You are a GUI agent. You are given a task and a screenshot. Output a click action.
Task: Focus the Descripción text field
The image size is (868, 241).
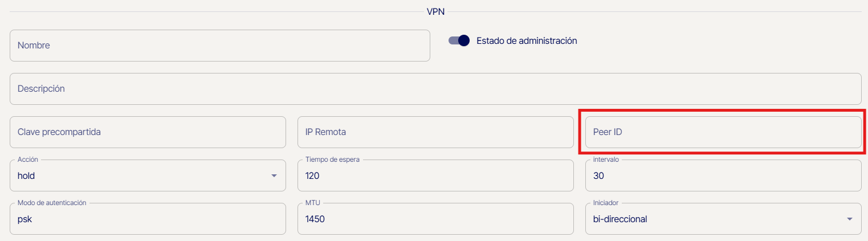click(x=435, y=89)
